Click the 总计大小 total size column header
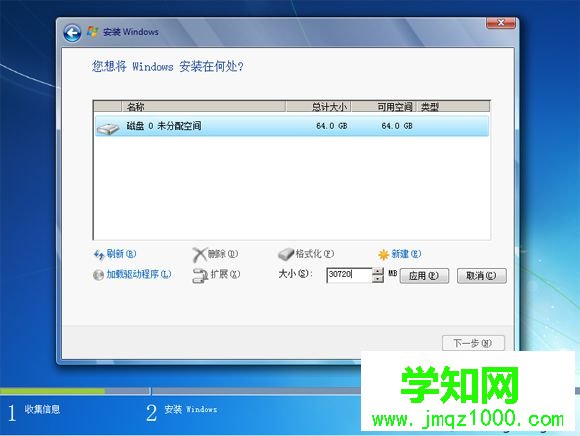This screenshot has width=580, height=436. tap(318, 107)
